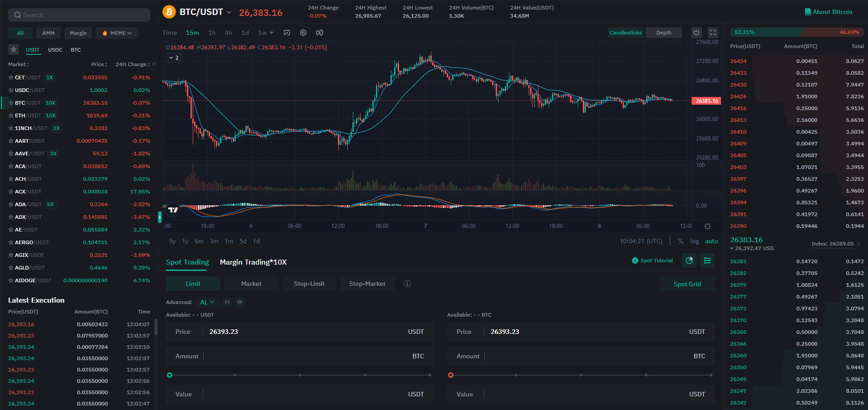The image size is (868, 410).
Task: Toggle the percent scale on chart
Action: pos(681,241)
